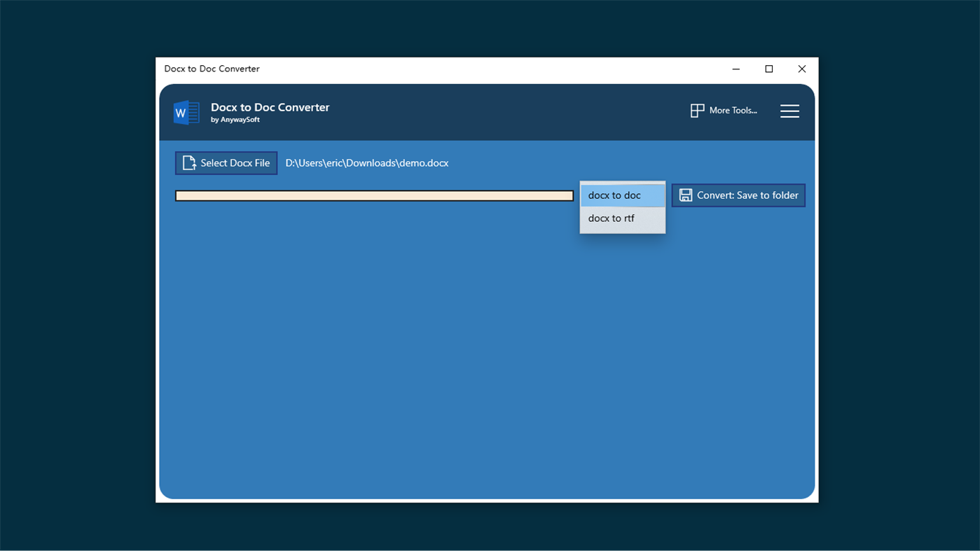
Task: Click the file import icon on Select Docx File
Action: coord(188,162)
